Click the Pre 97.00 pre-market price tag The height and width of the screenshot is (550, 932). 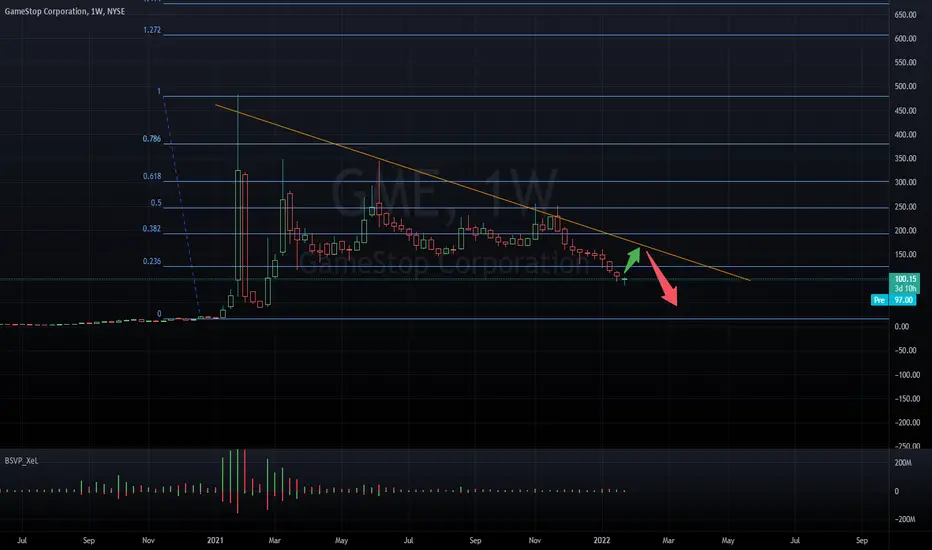894,300
